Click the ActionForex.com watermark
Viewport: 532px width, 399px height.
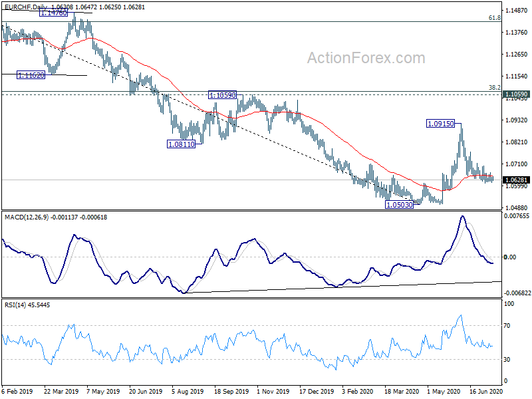[x=366, y=58]
